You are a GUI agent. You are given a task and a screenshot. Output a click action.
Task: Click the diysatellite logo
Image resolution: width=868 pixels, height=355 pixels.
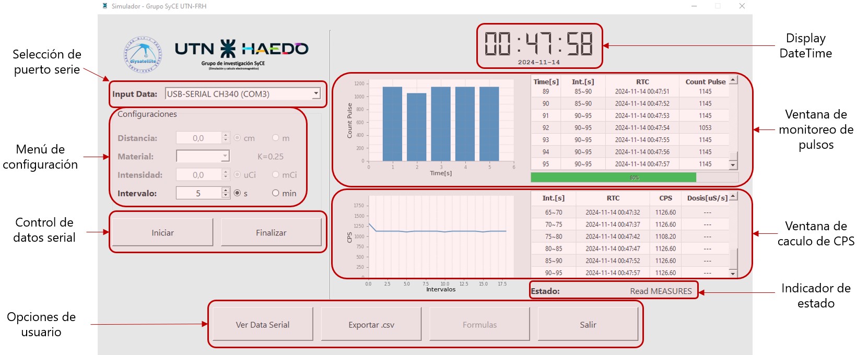[x=143, y=55]
